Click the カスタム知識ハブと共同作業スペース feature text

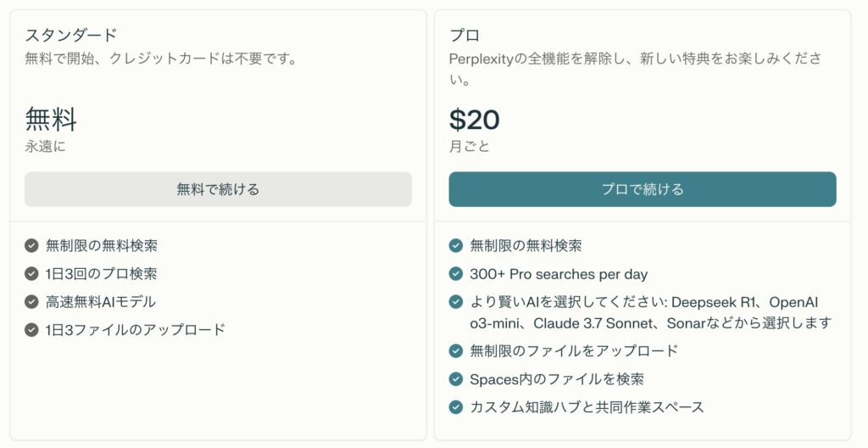click(x=587, y=407)
